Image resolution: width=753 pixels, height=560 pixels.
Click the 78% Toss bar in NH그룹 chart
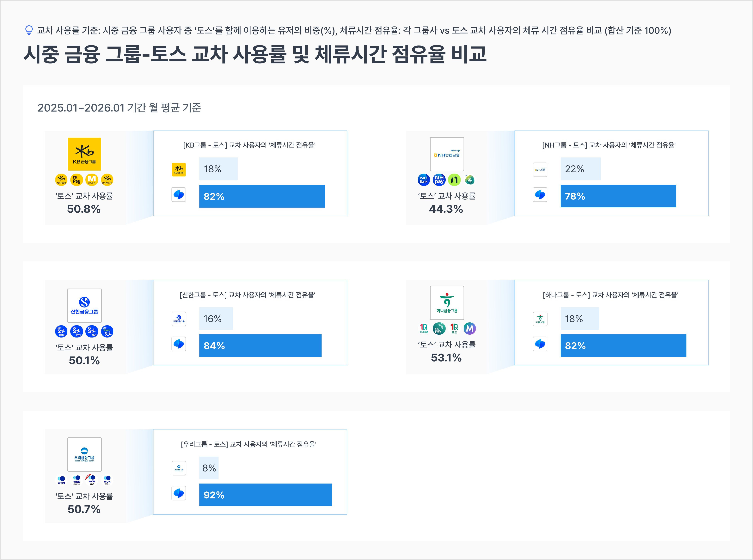618,196
